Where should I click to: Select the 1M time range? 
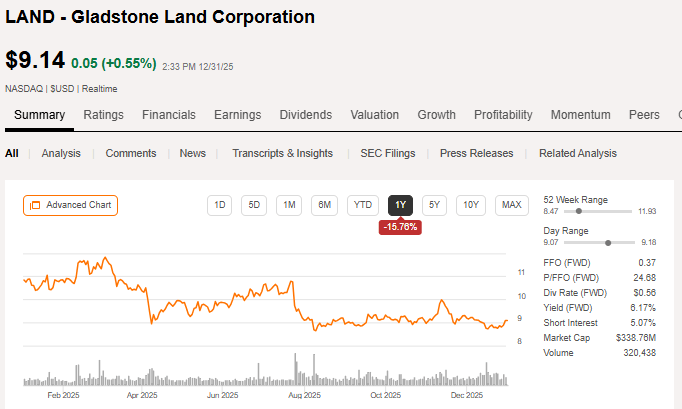(x=289, y=205)
